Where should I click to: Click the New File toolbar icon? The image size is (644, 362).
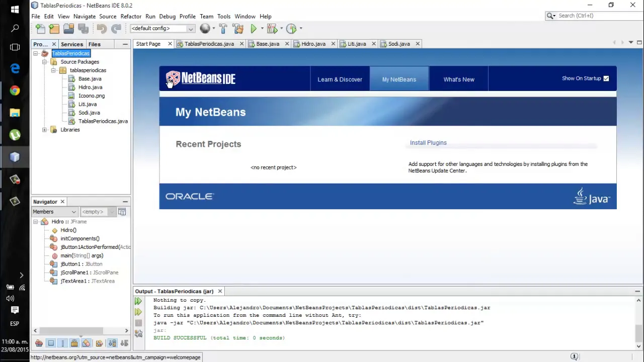click(41, 29)
